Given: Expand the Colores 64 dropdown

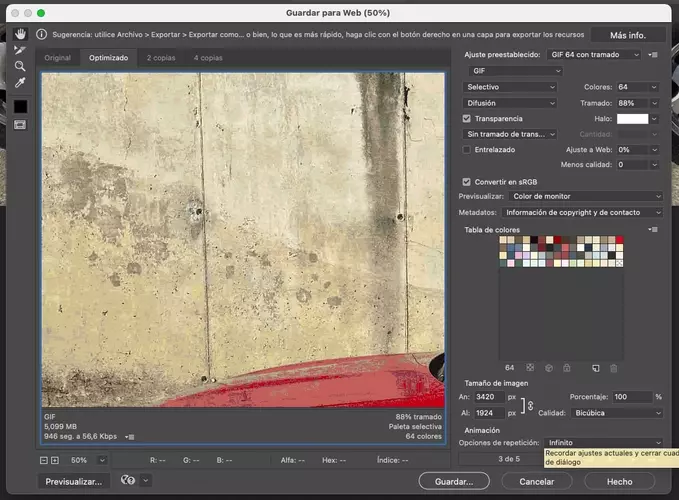Looking at the screenshot, I should pos(654,87).
